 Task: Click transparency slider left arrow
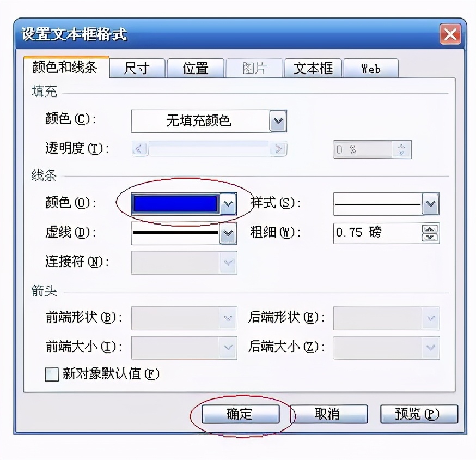tap(139, 149)
